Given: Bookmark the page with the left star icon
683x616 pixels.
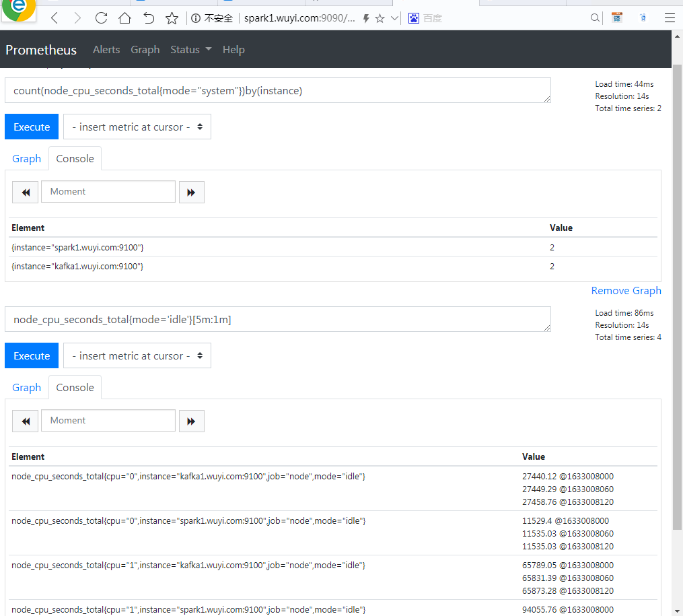Looking at the screenshot, I should 172,18.
